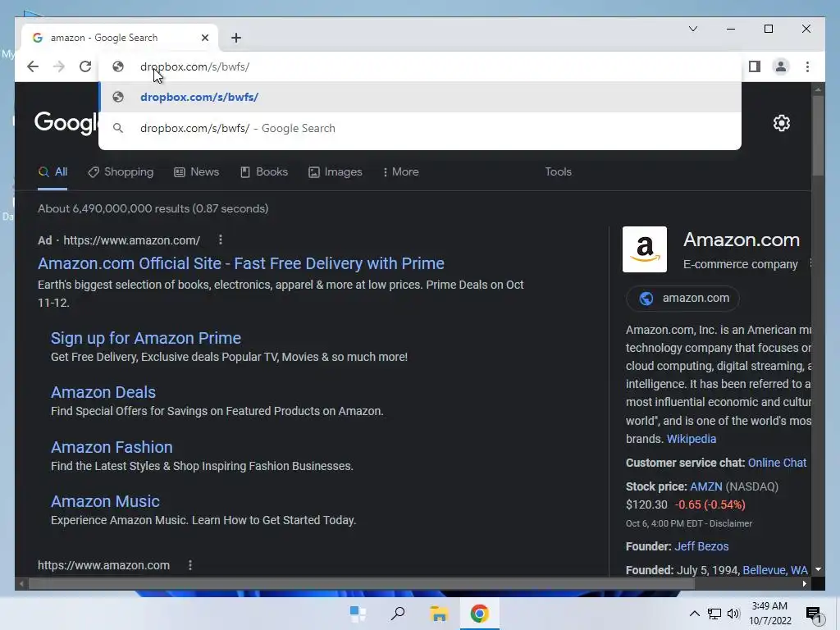Click the search magnifier icon in suggestion row
840x630 pixels.
coord(118,128)
